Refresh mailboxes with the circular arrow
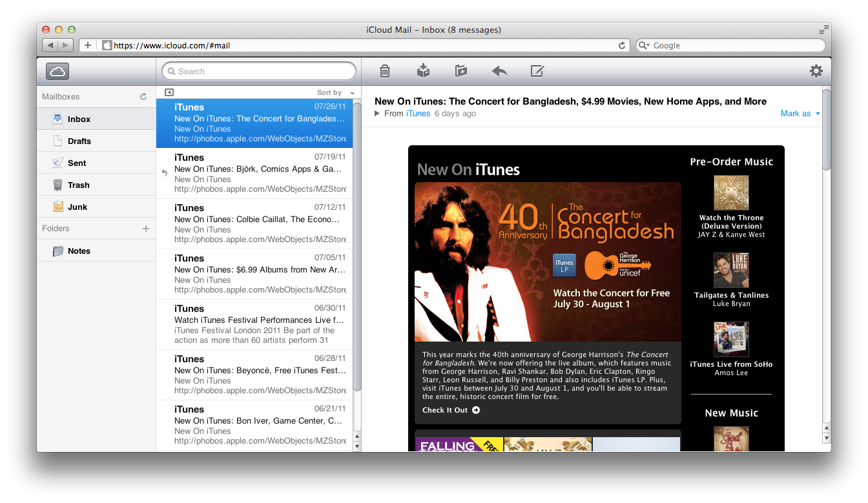This screenshot has height=503, width=868. tap(143, 97)
